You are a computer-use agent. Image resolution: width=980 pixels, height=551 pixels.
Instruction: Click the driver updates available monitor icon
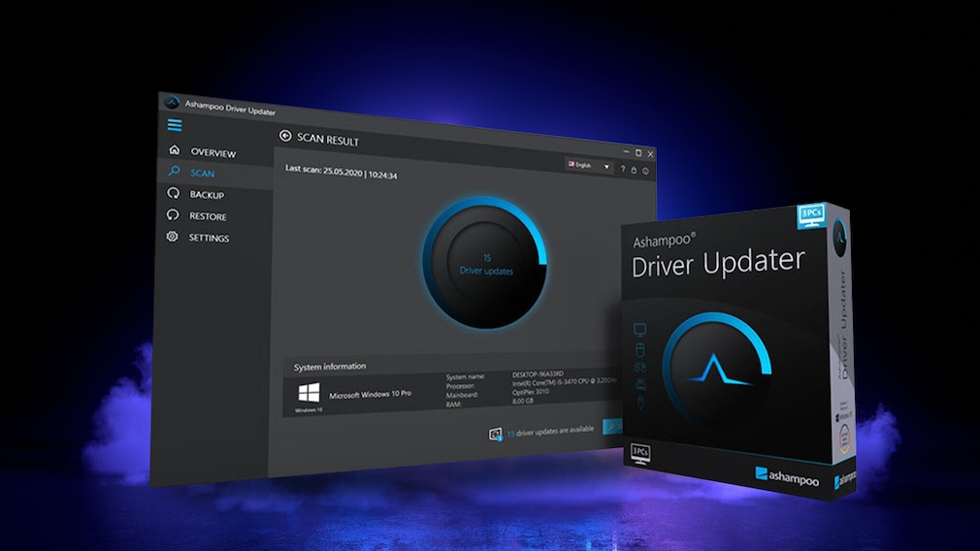tap(496, 434)
